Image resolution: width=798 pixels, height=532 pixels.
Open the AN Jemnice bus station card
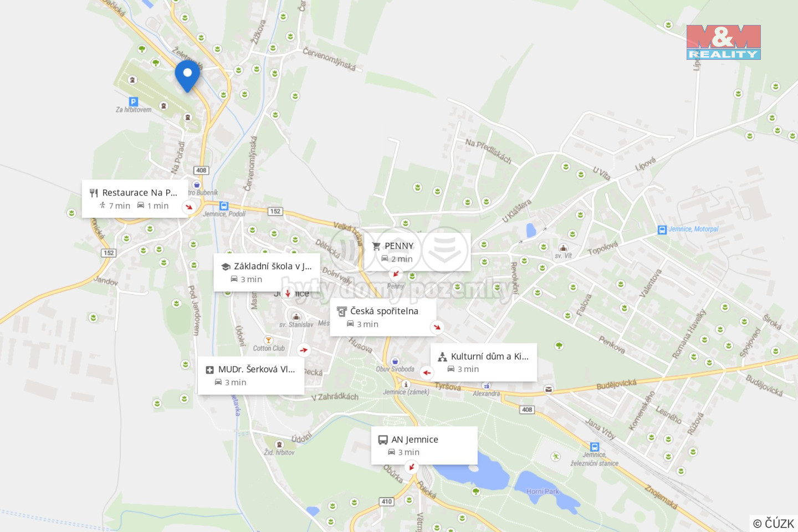coord(424,445)
